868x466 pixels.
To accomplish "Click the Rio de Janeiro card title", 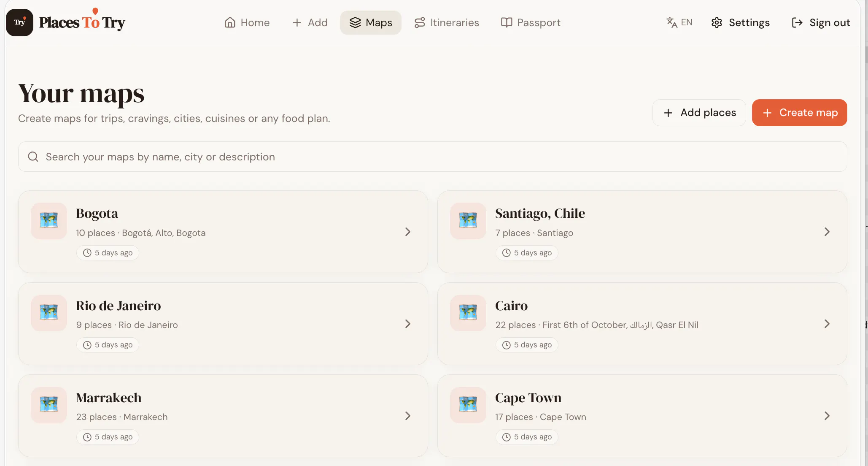I will point(119,306).
